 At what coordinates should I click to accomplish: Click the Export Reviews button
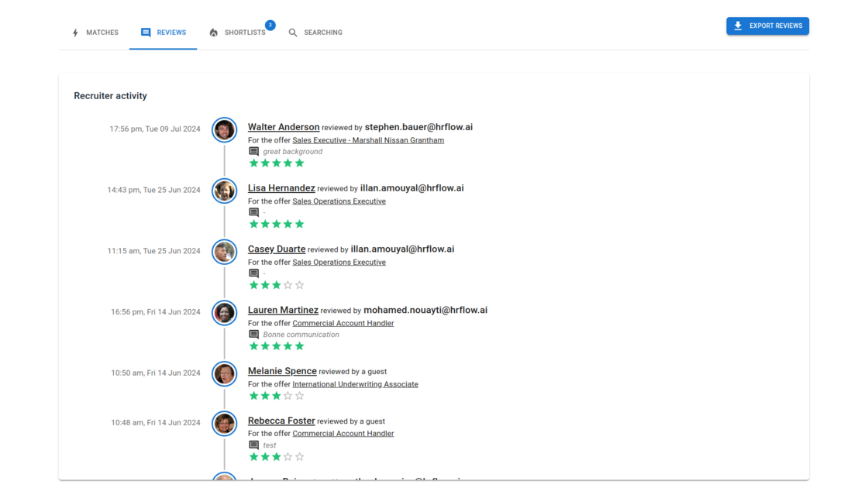(767, 26)
